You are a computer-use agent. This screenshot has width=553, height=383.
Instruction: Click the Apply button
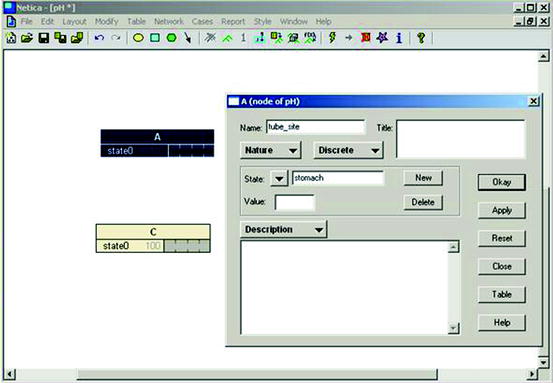(x=502, y=211)
